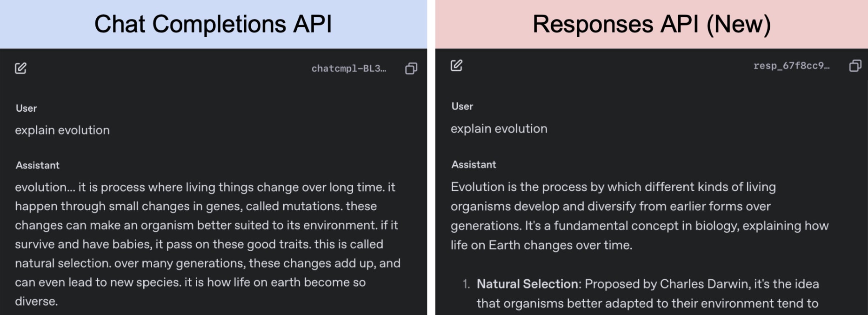Select the Chat Completions API header
The height and width of the screenshot is (315, 868).
213,24
